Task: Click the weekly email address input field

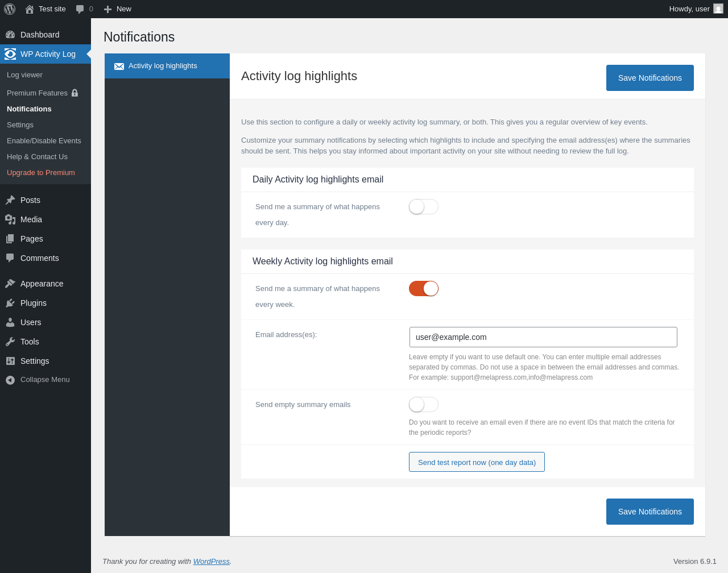Action: 543,337
